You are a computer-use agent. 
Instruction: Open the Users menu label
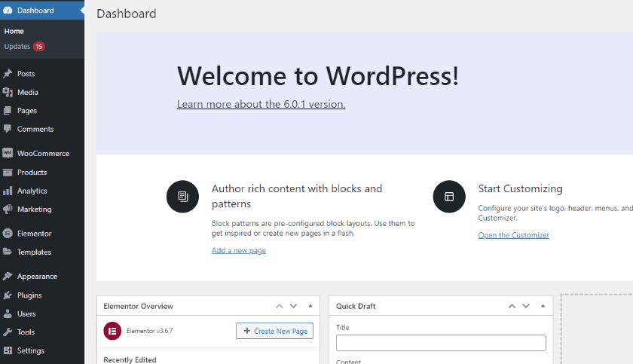[26, 314]
